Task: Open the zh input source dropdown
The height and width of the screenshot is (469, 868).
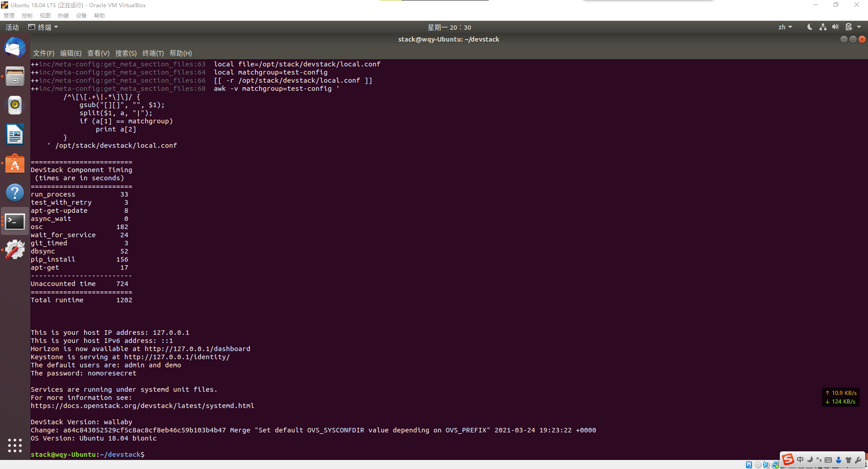Action: 785,27
